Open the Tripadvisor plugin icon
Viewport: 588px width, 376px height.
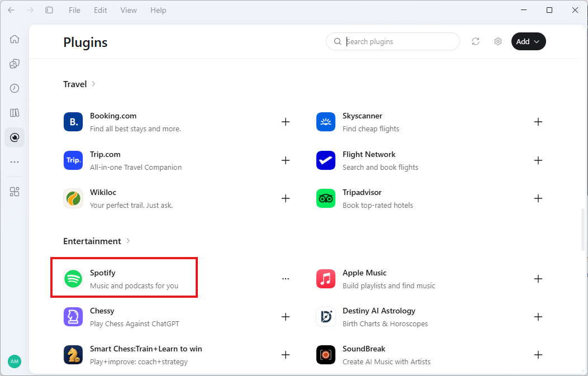point(326,198)
